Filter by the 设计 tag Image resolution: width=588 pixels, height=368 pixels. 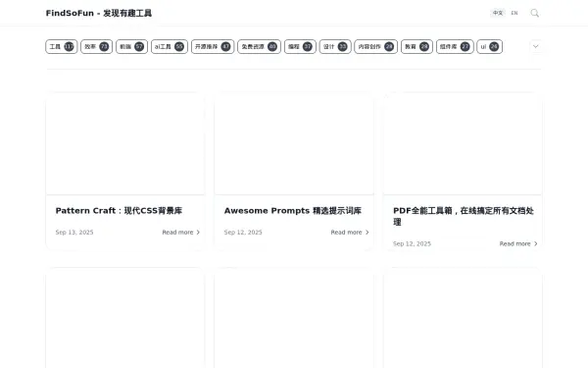[x=335, y=46]
